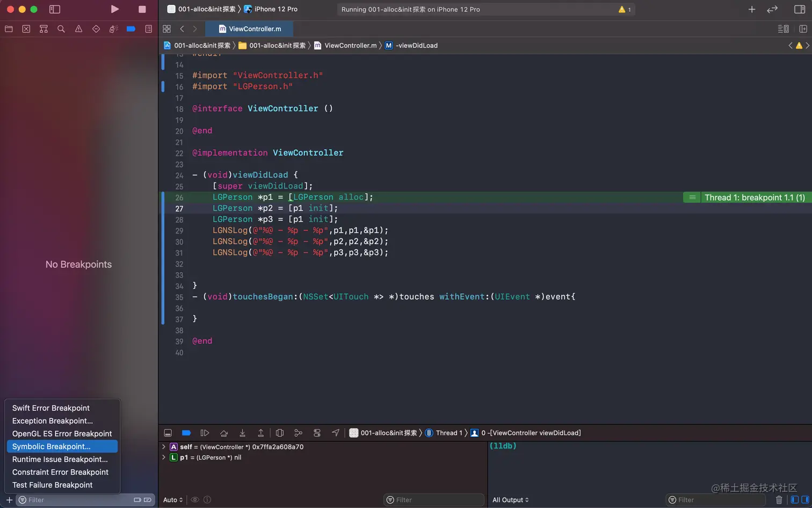Open Debug Memory Graph

click(x=298, y=433)
